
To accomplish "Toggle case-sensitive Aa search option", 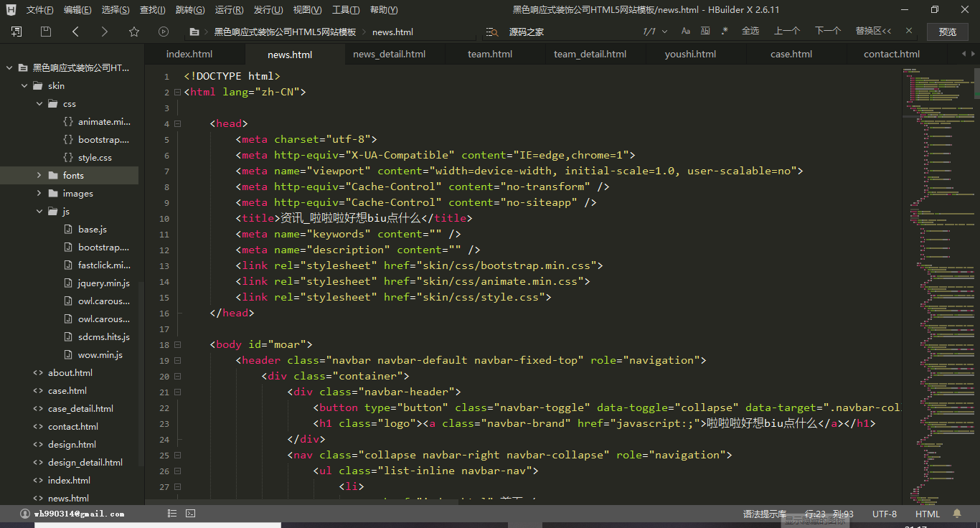I will click(x=686, y=32).
